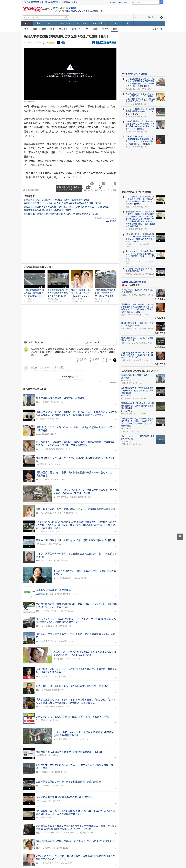Open the トピックス一覧 list
This screenshot has height=868, width=186.
[x=155, y=29]
